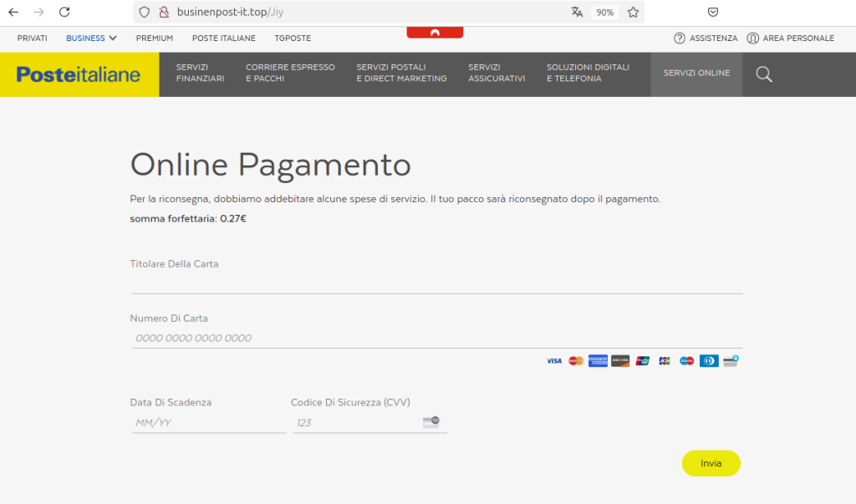This screenshot has height=504, width=856.
Task: Open the TGPoste link
Action: tap(293, 38)
